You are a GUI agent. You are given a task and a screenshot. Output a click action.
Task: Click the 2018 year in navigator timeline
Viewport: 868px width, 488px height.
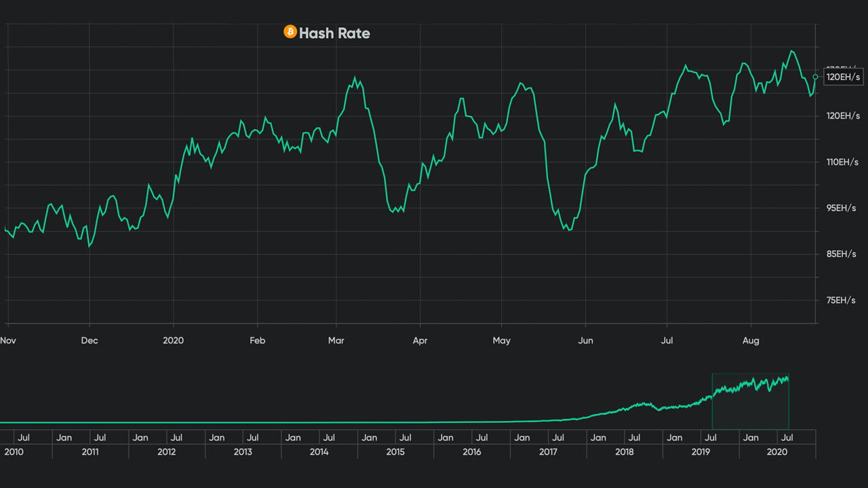(625, 451)
